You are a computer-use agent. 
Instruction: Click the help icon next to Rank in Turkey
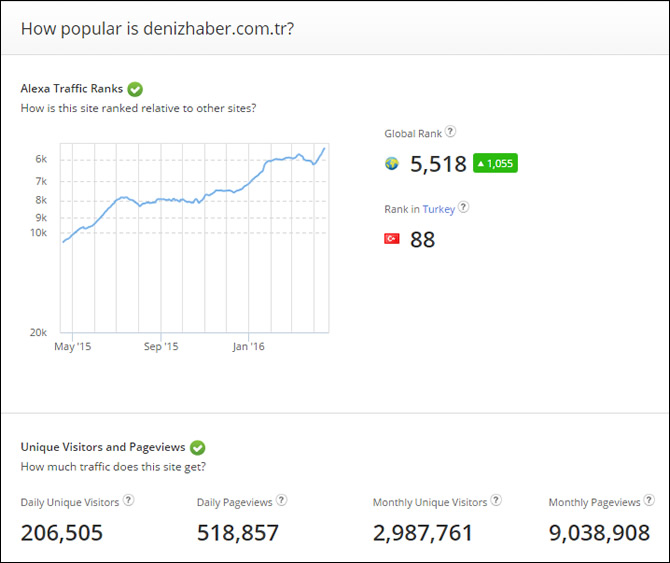tap(463, 208)
